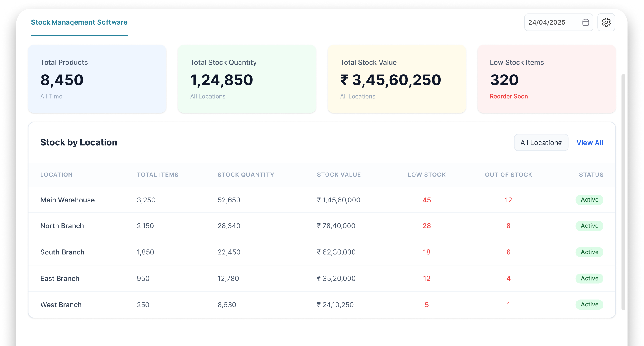Select the West Branch row name
The width and height of the screenshot is (644, 346).
[61, 305]
